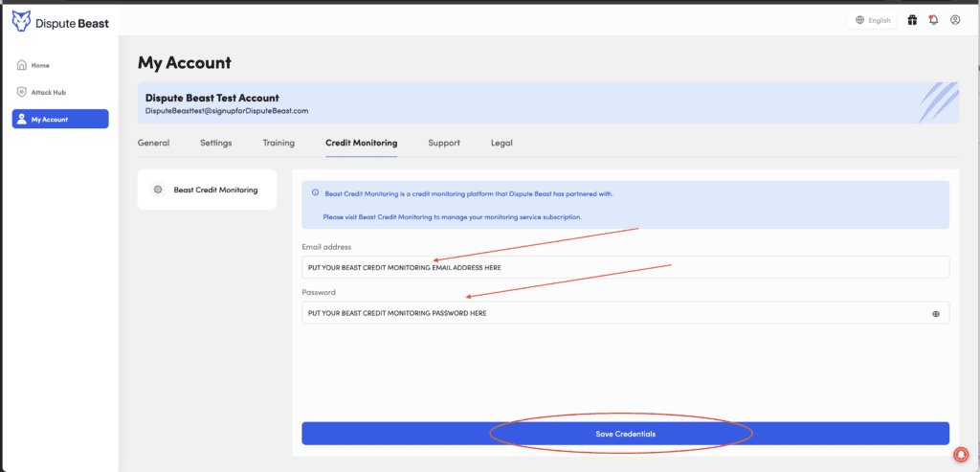Click into the Email address field
The image size is (980, 472).
[x=624, y=267]
